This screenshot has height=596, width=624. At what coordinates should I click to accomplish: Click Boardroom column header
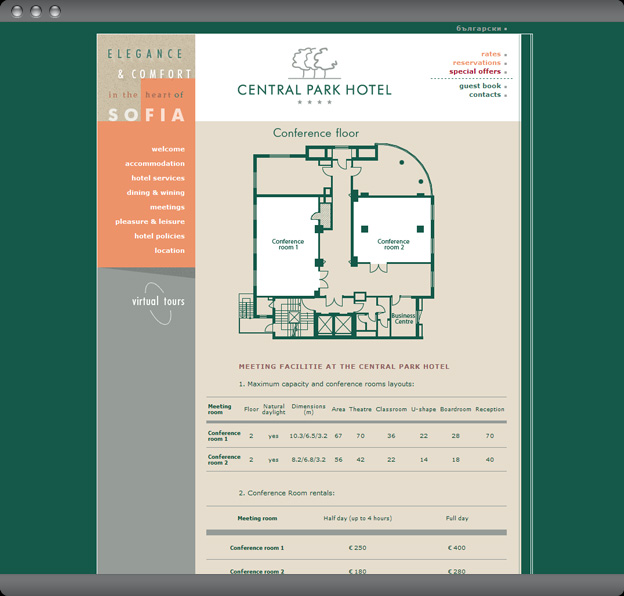[456, 409]
